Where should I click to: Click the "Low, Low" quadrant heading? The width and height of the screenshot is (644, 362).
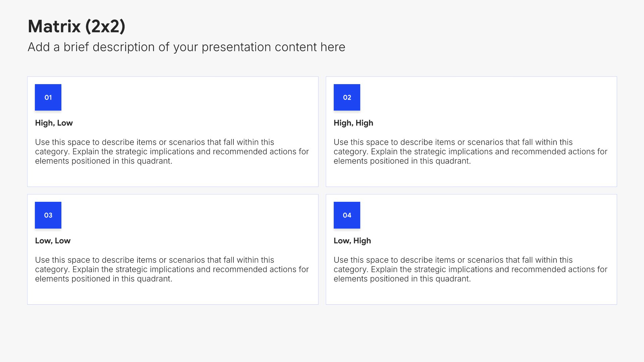tap(53, 241)
